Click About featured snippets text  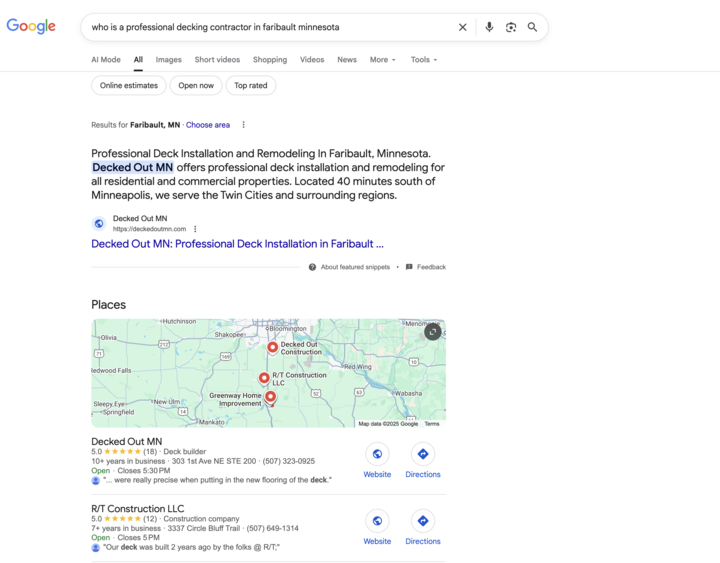pyautogui.click(x=355, y=267)
